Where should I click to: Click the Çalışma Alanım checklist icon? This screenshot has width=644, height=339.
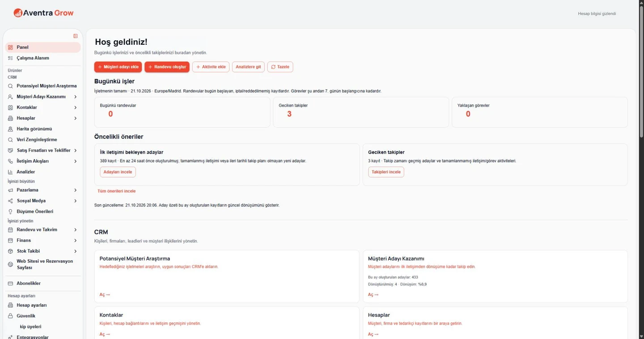[x=11, y=58]
